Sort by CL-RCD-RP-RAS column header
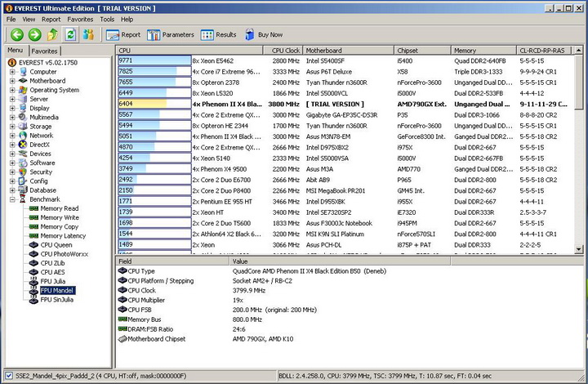Image resolution: width=588 pixels, height=384 pixels. coord(544,51)
